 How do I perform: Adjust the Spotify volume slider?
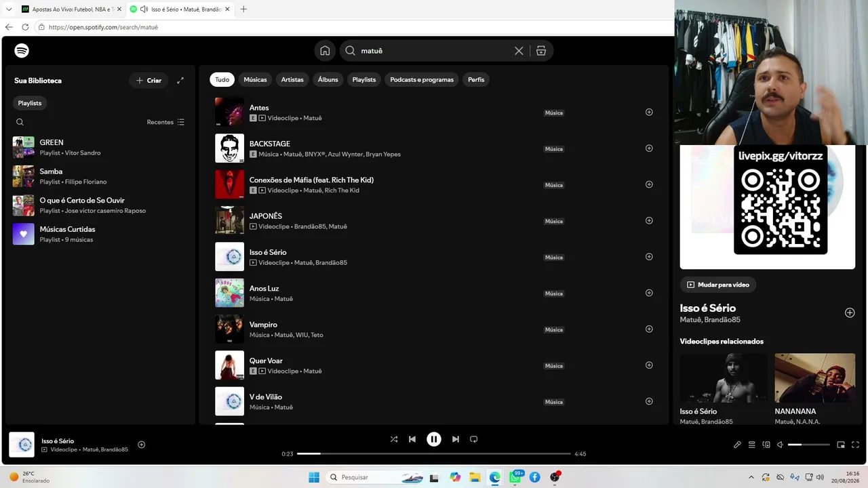(809, 445)
